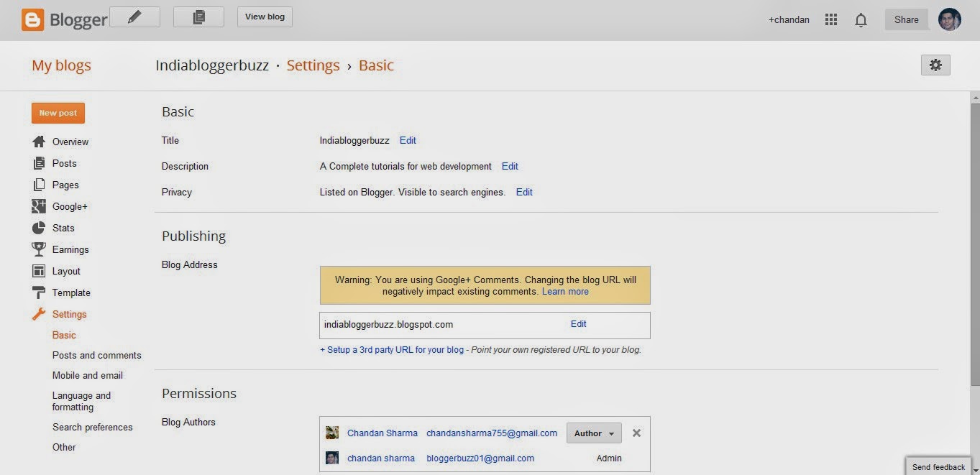The width and height of the screenshot is (980, 475).
Task: Create new post with pencil icon
Action: (134, 17)
